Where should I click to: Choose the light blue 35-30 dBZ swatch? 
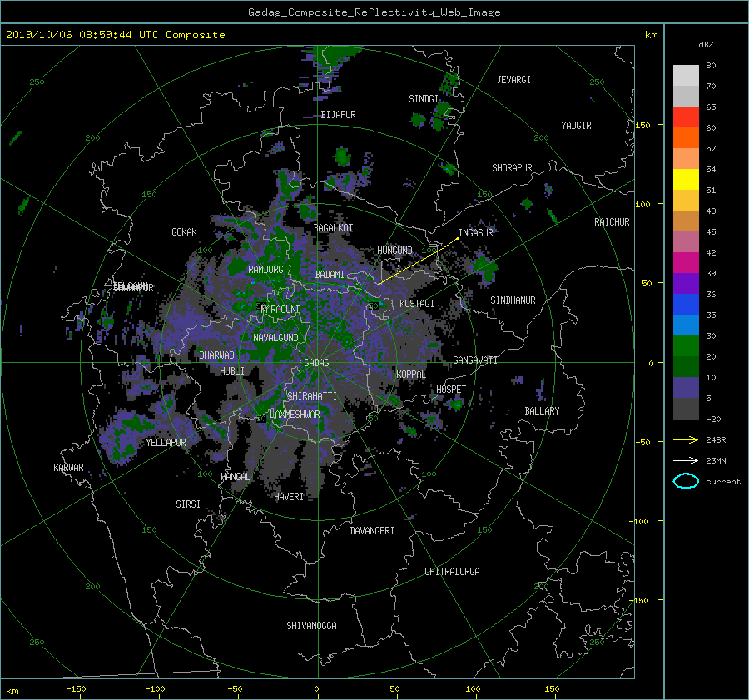click(686, 325)
